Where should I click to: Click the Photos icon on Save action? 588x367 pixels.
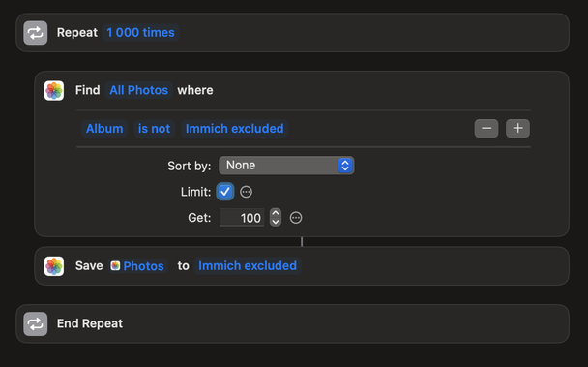coord(54,266)
